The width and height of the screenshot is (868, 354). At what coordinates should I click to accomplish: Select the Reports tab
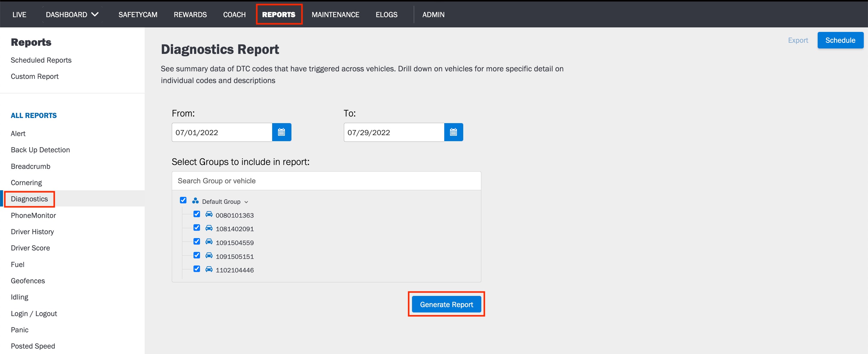279,14
